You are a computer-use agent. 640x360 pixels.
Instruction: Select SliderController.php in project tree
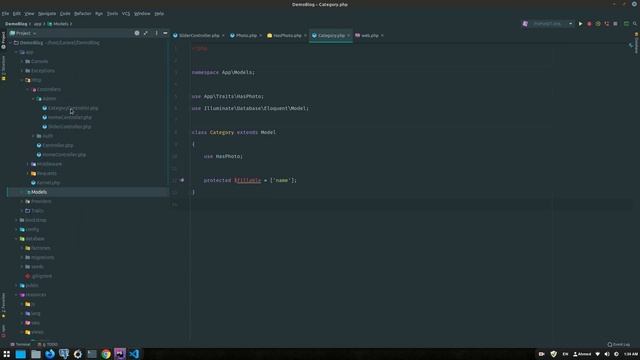pos(70,127)
